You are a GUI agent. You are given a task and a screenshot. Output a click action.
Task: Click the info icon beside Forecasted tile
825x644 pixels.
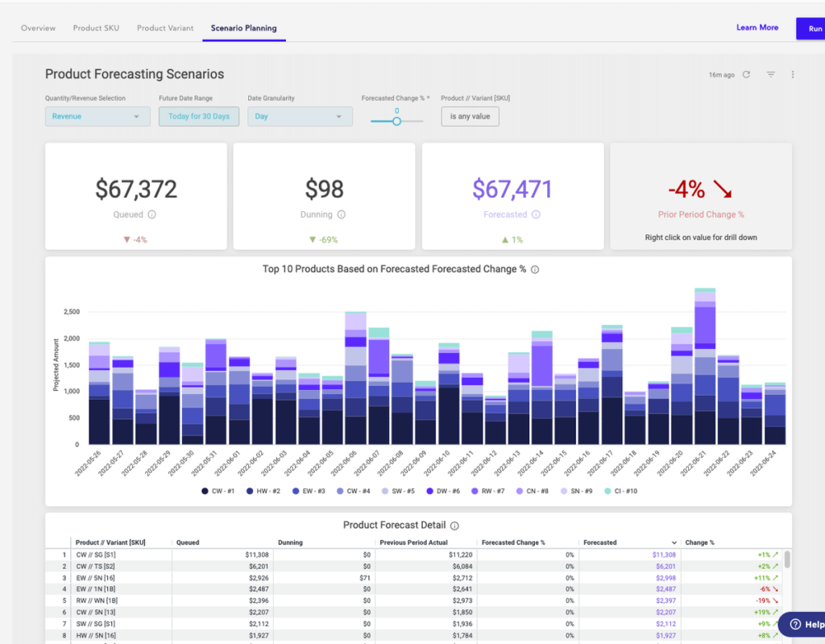tap(536, 215)
